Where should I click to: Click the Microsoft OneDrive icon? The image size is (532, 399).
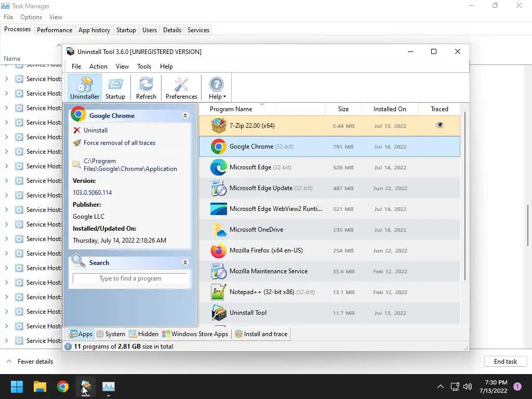pos(219,230)
